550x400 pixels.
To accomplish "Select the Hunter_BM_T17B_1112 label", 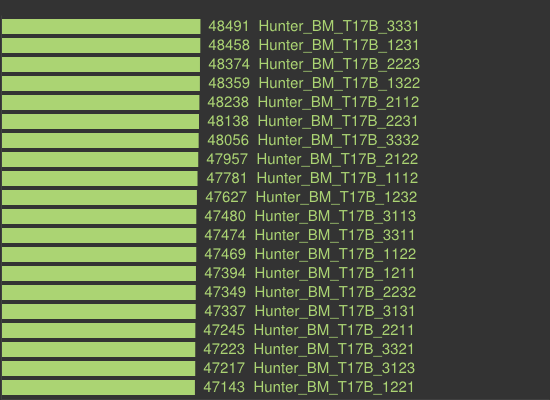I will (x=337, y=178).
